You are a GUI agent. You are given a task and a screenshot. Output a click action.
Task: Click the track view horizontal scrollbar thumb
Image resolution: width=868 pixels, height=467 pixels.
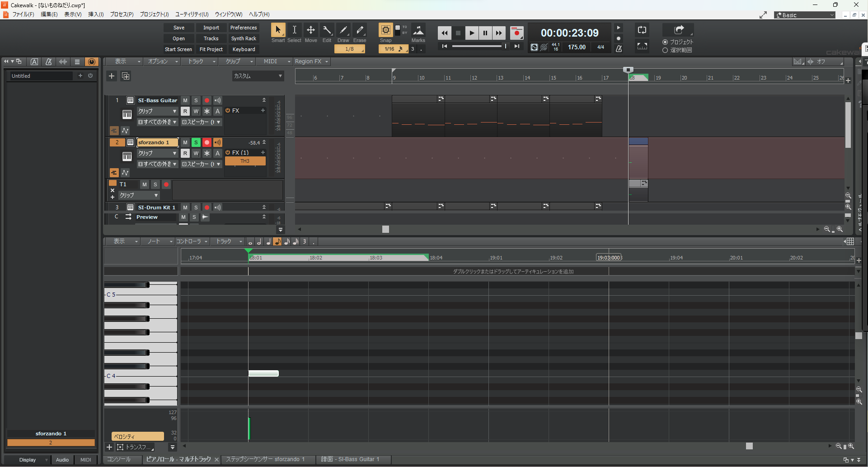(385, 229)
